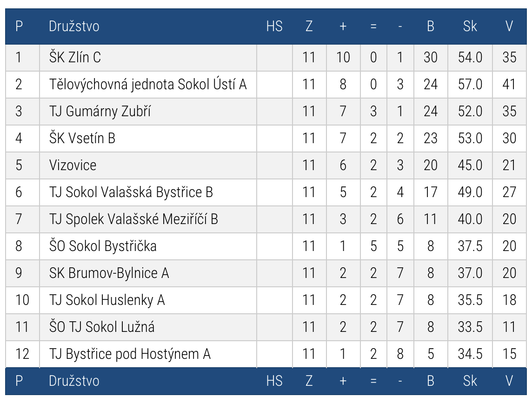Click the Z column header at bottom
The image size is (532, 403).
(309, 381)
